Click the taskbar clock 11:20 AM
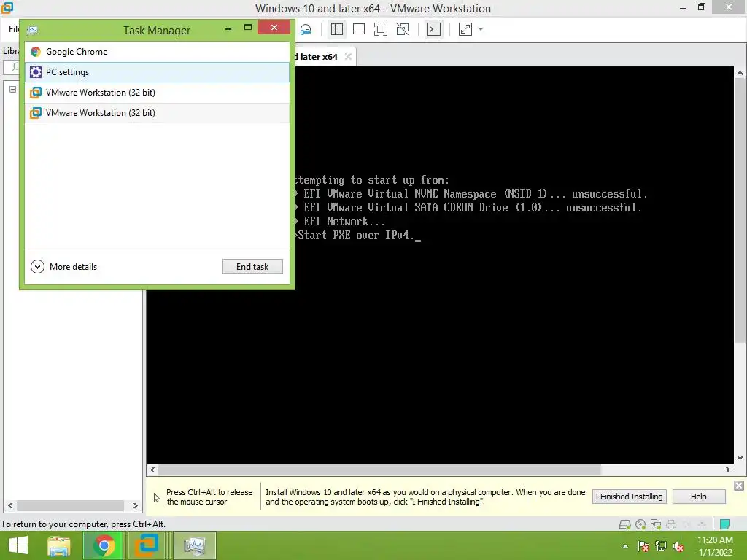The width and height of the screenshot is (747, 560). (x=715, y=540)
